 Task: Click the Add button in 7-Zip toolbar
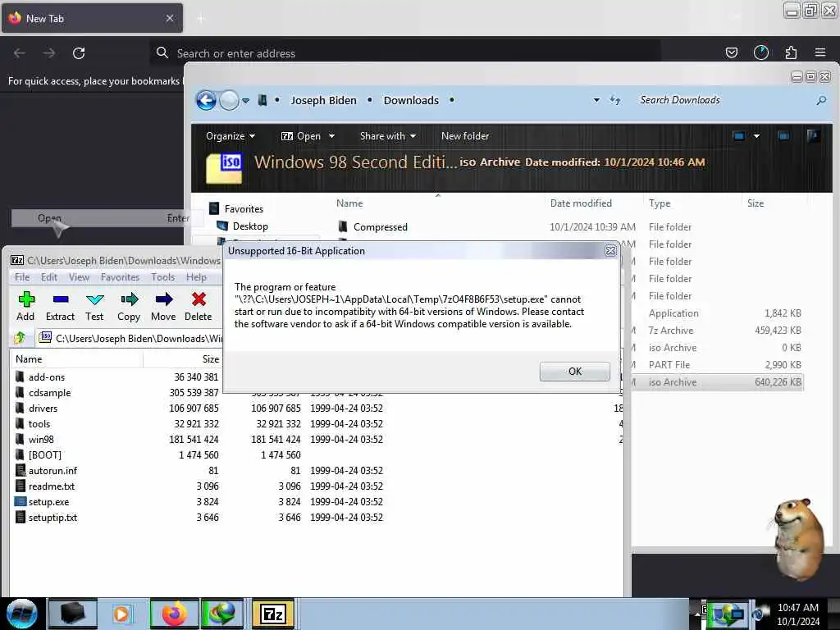pyautogui.click(x=25, y=307)
